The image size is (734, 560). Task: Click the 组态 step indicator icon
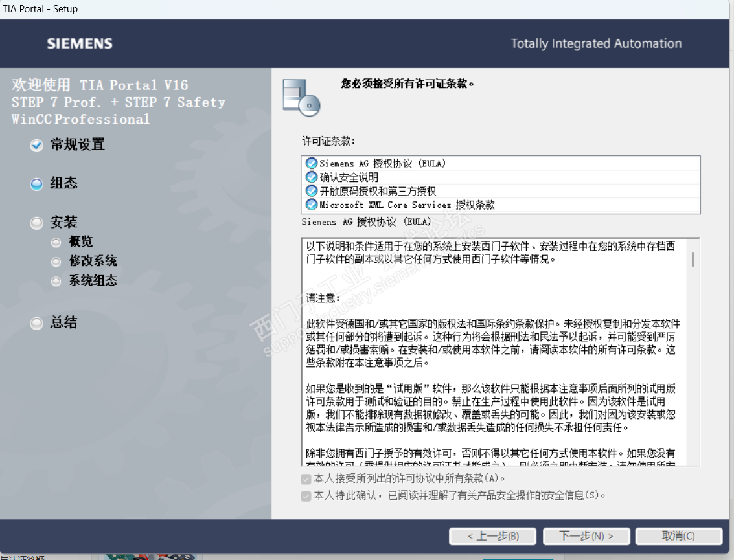36,185
